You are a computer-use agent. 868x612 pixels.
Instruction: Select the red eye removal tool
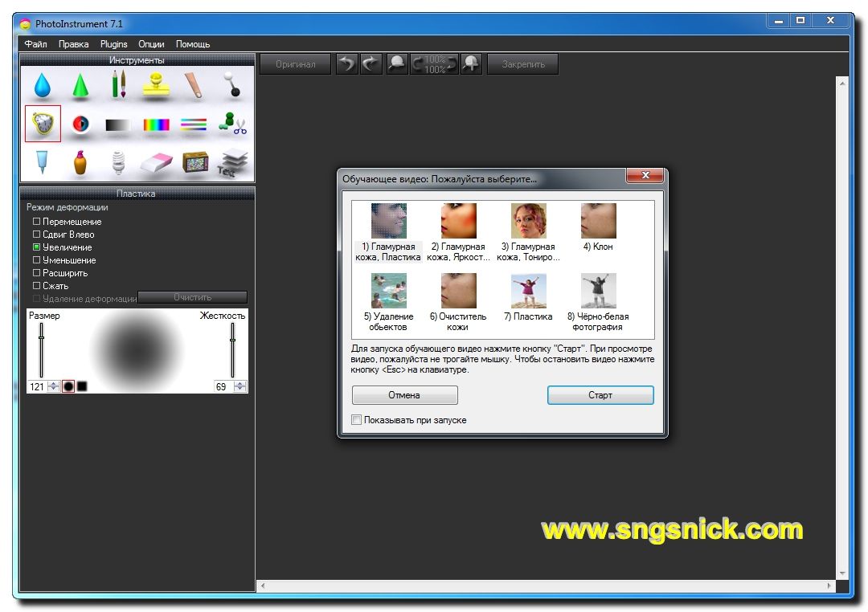point(81,124)
